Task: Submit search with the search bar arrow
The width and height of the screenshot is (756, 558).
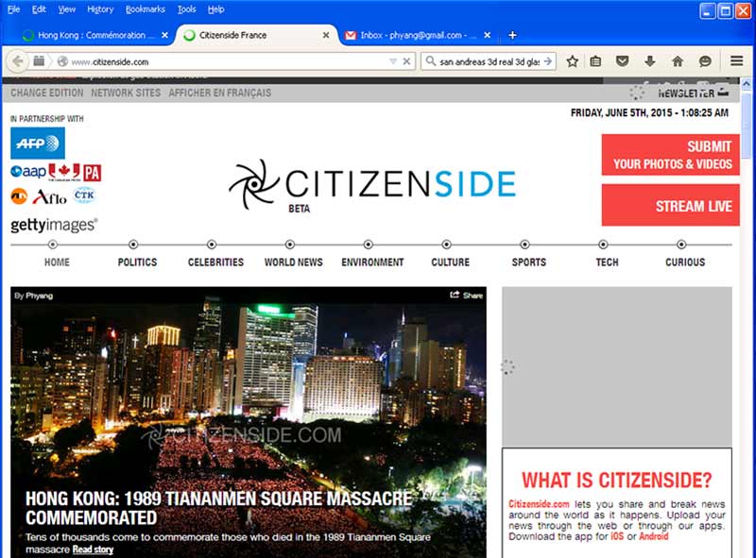Action: coord(548,61)
